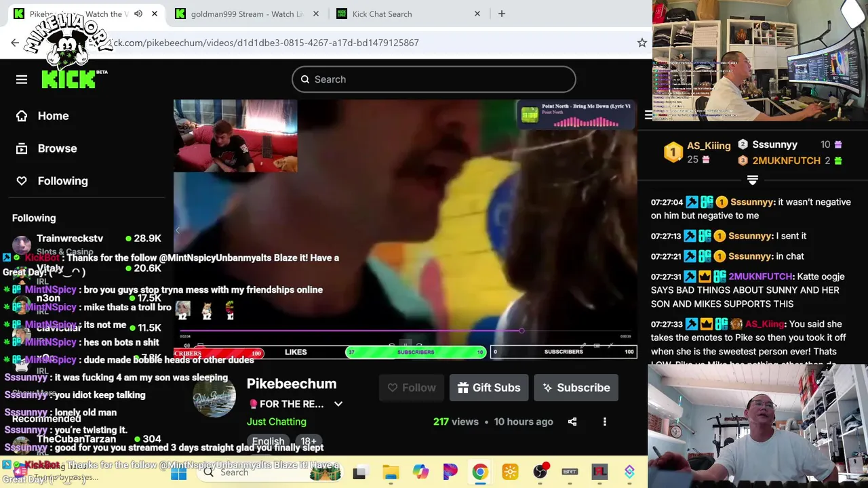Click AS_Kiiing top gifter name
Image resolution: width=868 pixels, height=488 pixels.
coord(709,146)
